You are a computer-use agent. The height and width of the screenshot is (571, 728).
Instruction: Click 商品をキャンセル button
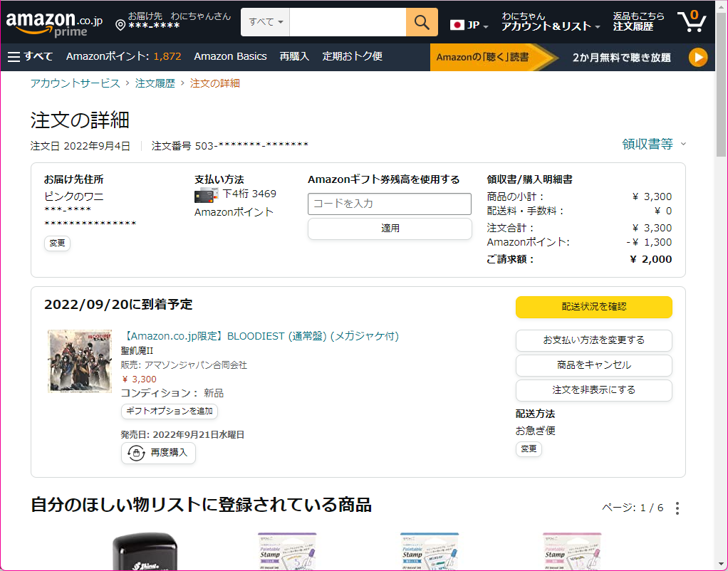(594, 365)
